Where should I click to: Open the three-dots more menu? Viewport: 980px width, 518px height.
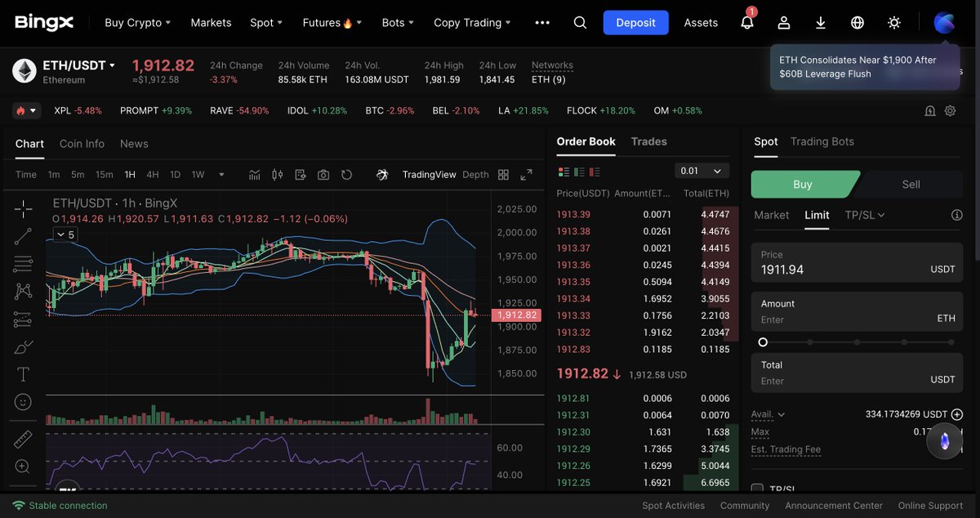(542, 23)
